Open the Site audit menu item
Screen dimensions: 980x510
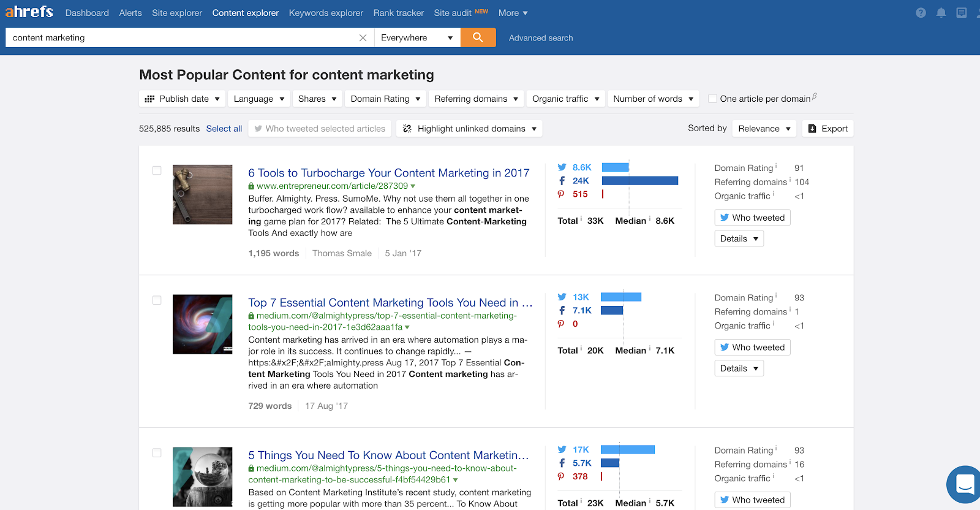click(x=453, y=13)
